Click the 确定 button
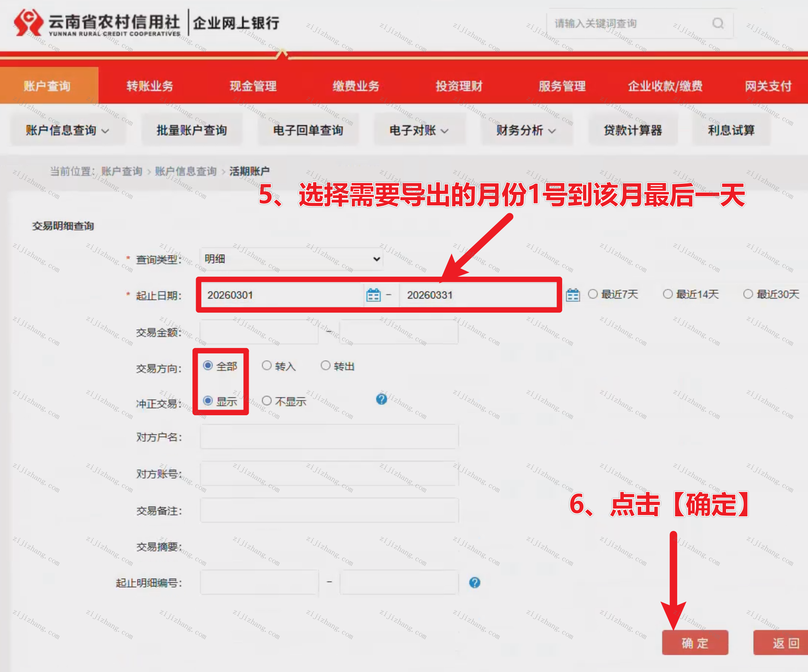The image size is (808, 672). click(695, 643)
